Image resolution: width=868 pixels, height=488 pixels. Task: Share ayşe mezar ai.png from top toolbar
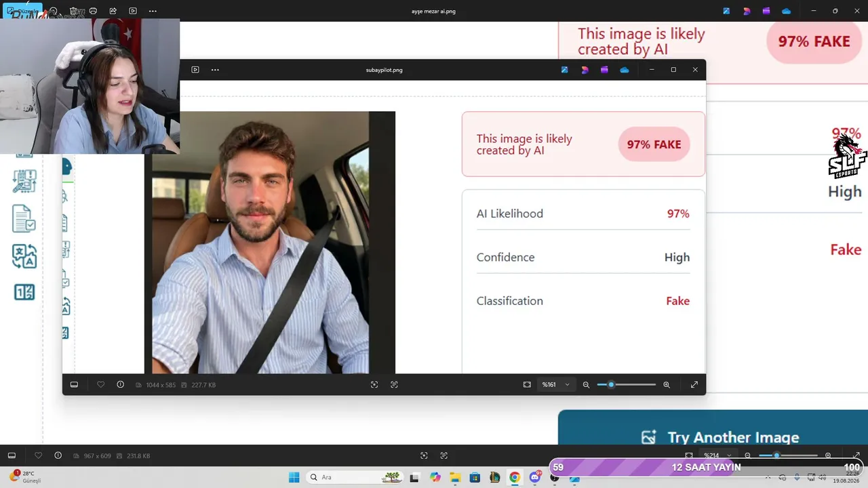point(113,11)
